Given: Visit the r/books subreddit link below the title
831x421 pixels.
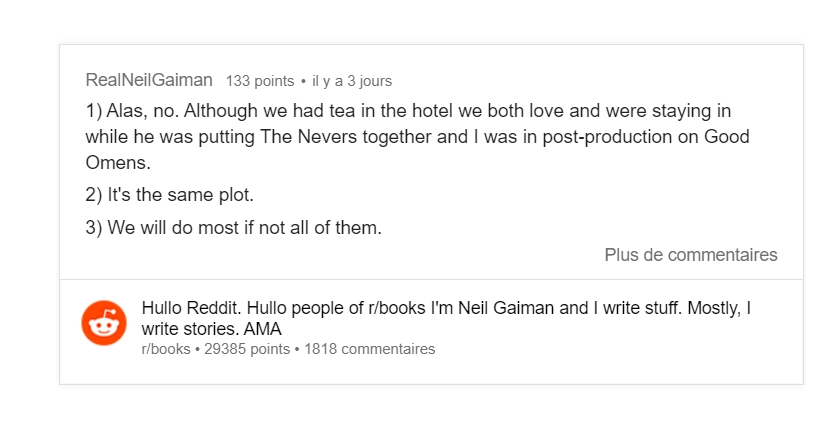Looking at the screenshot, I should click(x=166, y=349).
